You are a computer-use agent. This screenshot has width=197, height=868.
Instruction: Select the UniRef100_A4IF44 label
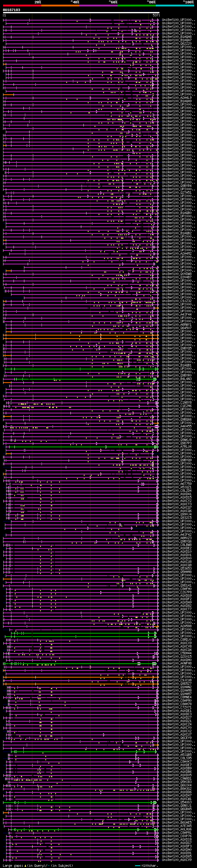[177, 315]
